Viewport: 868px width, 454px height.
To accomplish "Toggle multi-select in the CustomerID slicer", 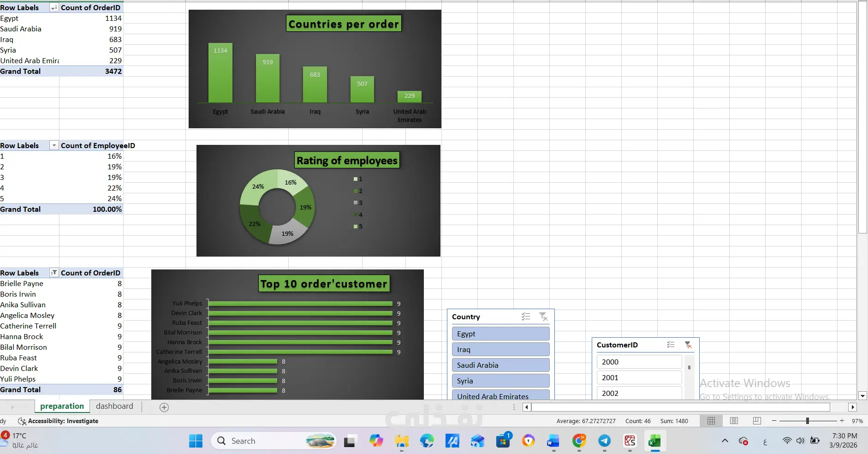I will tap(671, 345).
